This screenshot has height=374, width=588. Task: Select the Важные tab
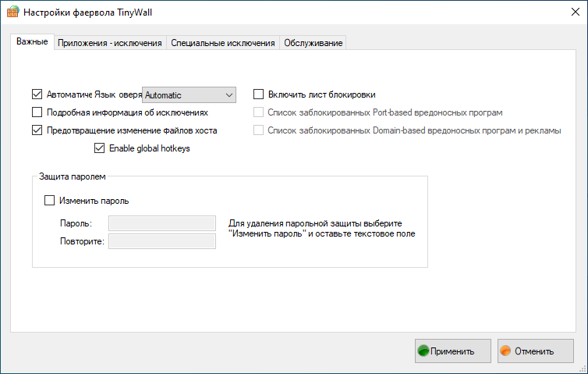click(32, 42)
